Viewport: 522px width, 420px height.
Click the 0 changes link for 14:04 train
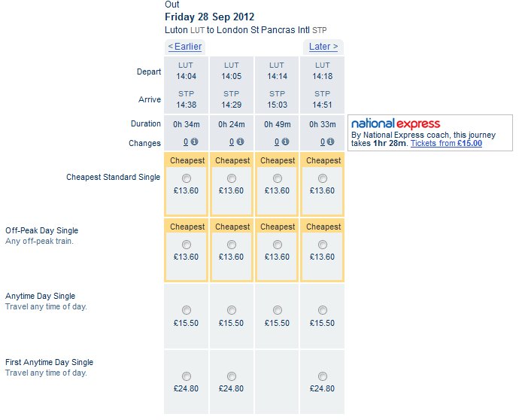[x=186, y=142]
